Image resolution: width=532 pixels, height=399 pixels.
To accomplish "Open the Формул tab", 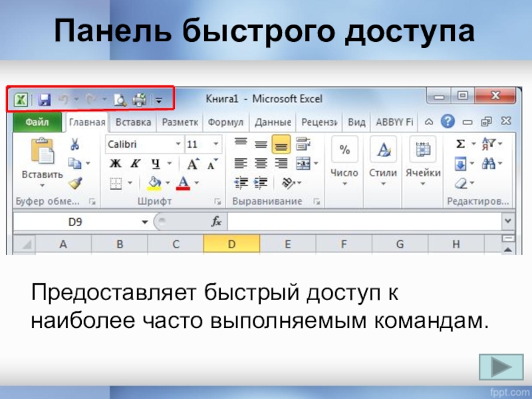I will point(225,122).
